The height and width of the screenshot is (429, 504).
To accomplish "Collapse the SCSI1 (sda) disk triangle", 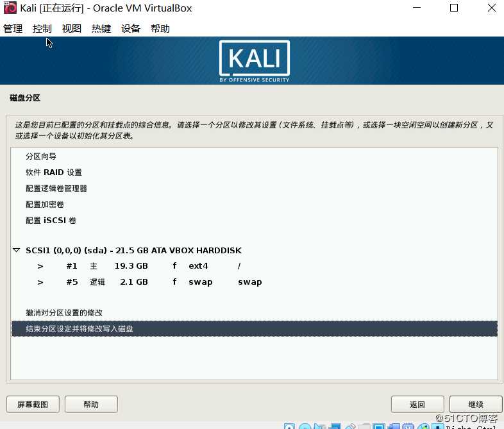I will pyautogui.click(x=17, y=250).
